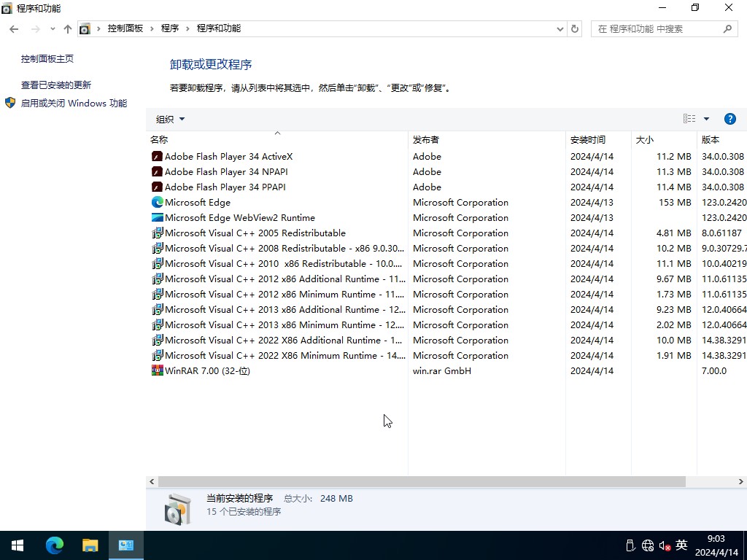The image size is (747, 560).
Task: Open the network icon in system tray
Action: 647,545
